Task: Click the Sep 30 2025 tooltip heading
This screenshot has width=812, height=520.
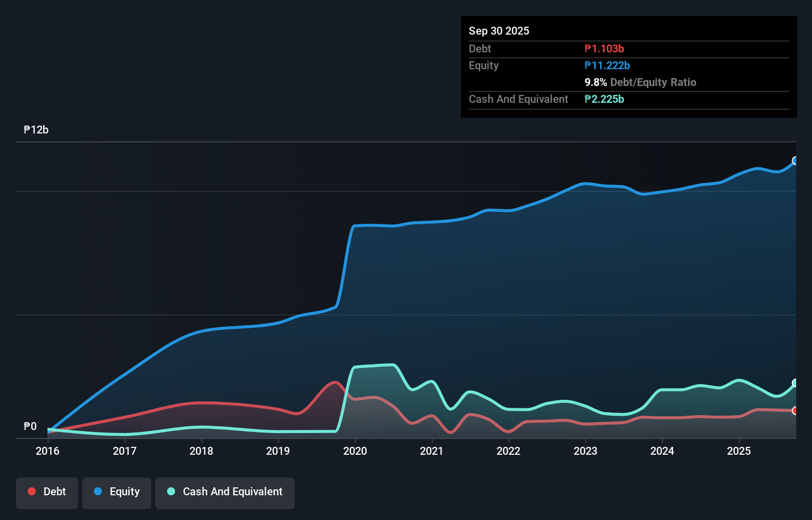Action: [499, 31]
